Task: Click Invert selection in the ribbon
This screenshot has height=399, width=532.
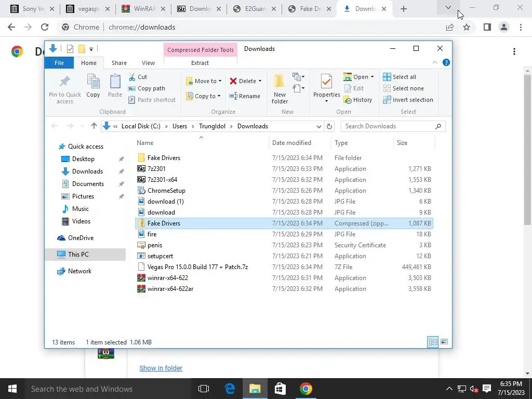Action: [x=408, y=100]
